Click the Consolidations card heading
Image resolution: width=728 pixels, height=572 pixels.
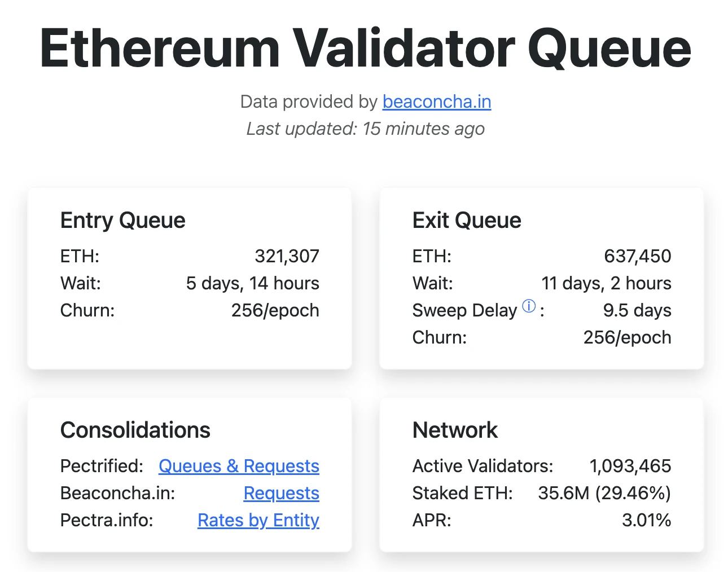click(x=135, y=430)
